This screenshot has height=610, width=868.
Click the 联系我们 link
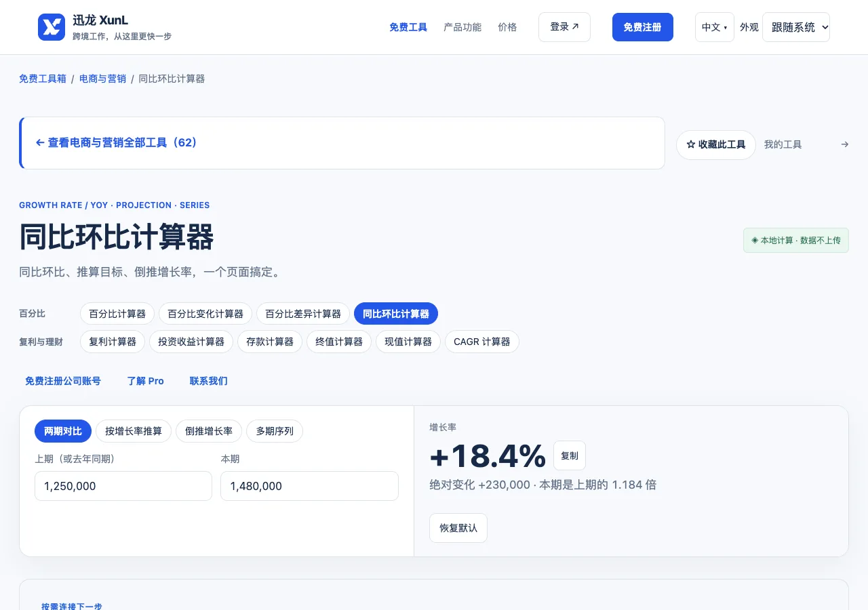pyautogui.click(x=209, y=381)
